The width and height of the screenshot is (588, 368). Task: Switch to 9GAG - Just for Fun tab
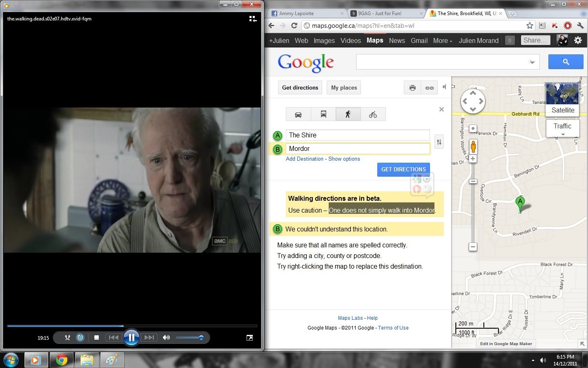pyautogui.click(x=386, y=13)
